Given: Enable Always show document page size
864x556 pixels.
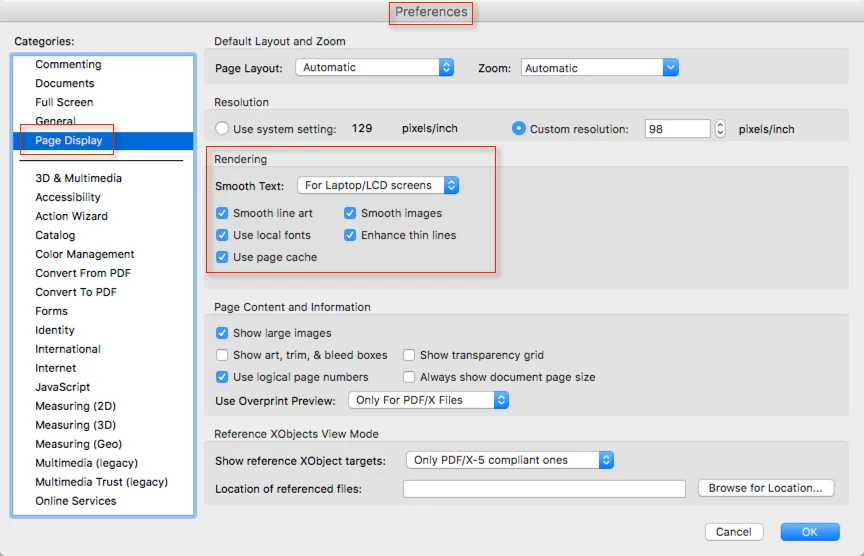Looking at the screenshot, I should click(409, 377).
